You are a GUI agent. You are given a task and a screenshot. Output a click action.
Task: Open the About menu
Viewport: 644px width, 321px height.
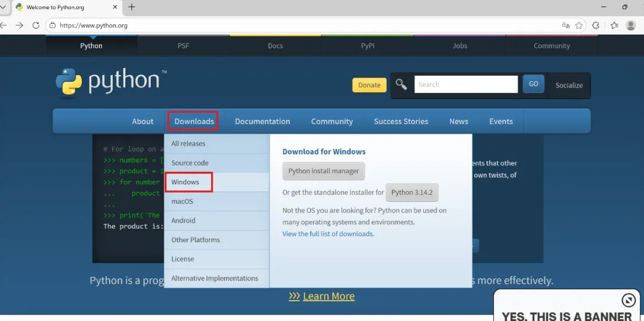pos(143,121)
